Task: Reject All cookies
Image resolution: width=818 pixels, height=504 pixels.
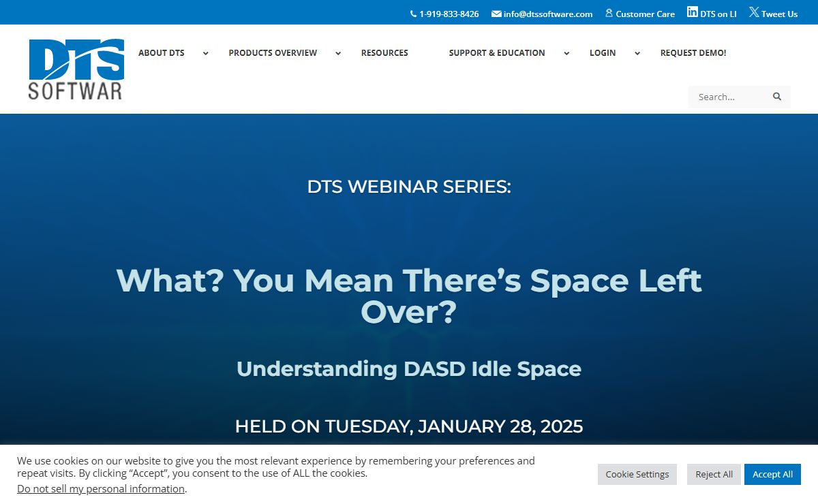Action: (714, 474)
